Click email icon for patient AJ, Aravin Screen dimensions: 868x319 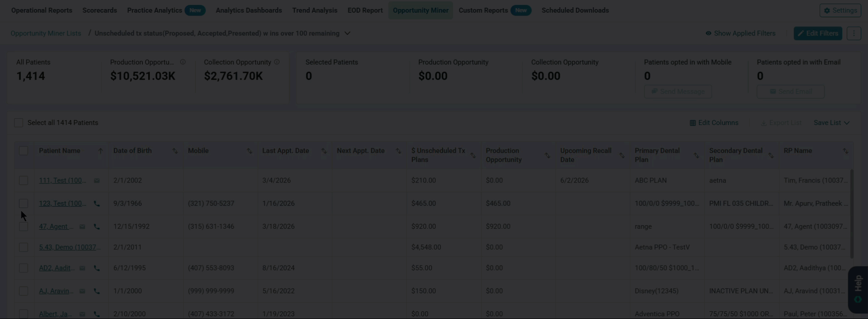point(82,291)
